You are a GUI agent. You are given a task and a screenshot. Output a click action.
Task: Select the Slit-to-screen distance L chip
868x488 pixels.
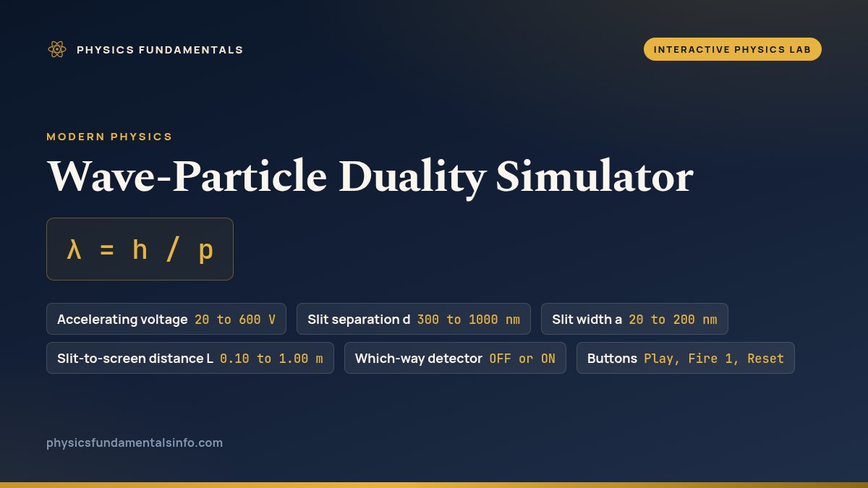coord(190,358)
